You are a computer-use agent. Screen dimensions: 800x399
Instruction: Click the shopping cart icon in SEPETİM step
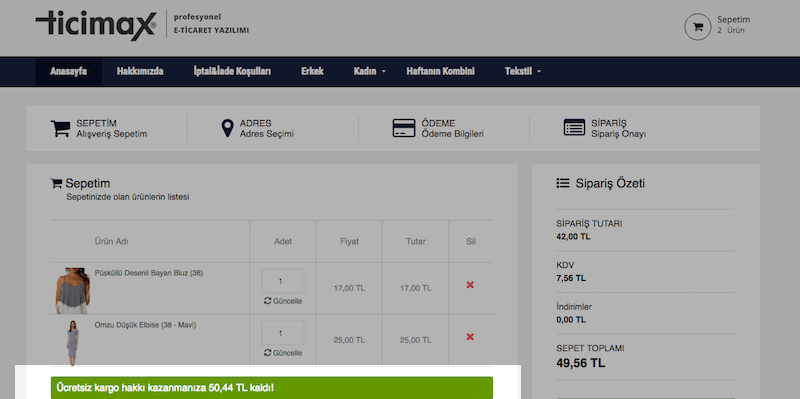[60, 129]
